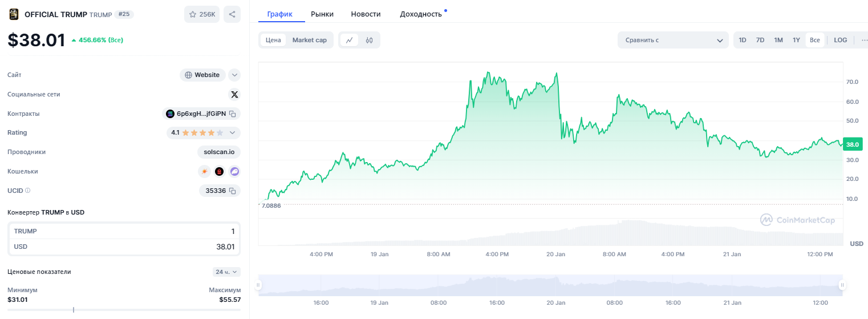The image size is (868, 319).
Task: Open the purple Phantom wallet icon
Action: tap(234, 171)
